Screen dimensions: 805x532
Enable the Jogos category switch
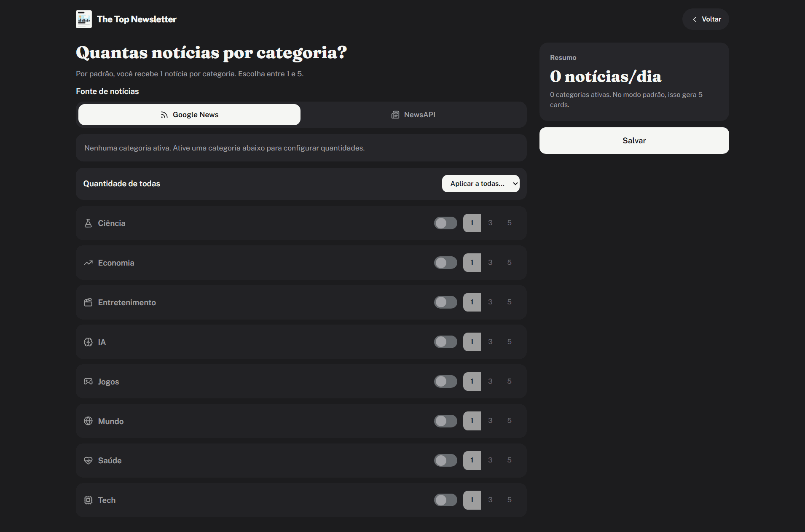[445, 382]
